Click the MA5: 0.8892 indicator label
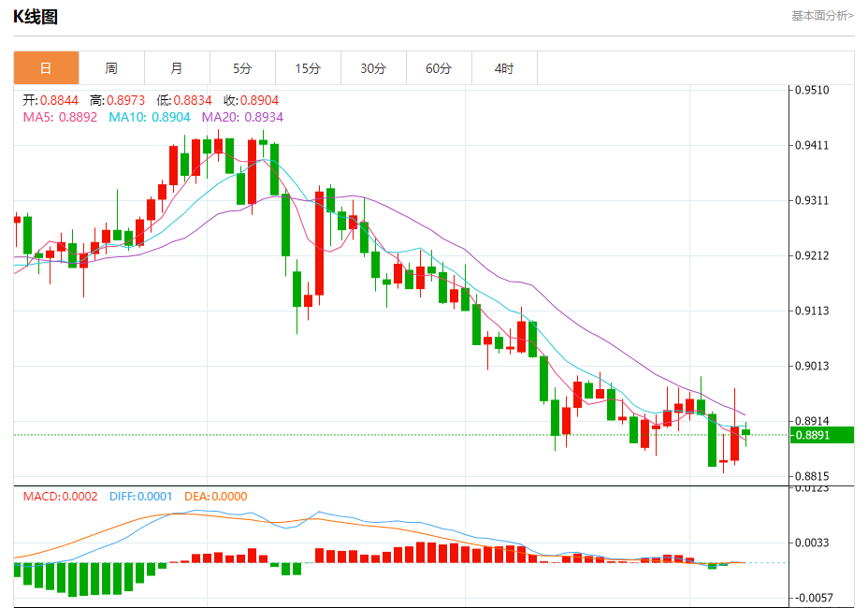The width and height of the screenshot is (868, 608). point(60,117)
